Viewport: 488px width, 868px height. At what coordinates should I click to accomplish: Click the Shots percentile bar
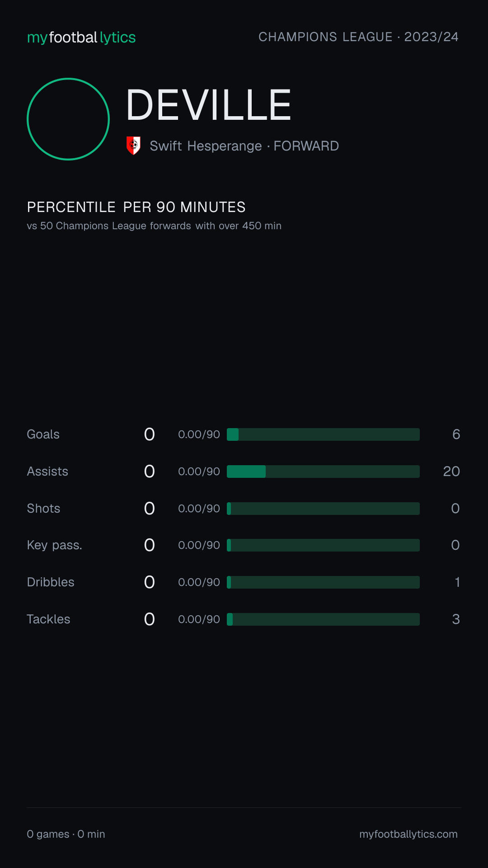[323, 509]
